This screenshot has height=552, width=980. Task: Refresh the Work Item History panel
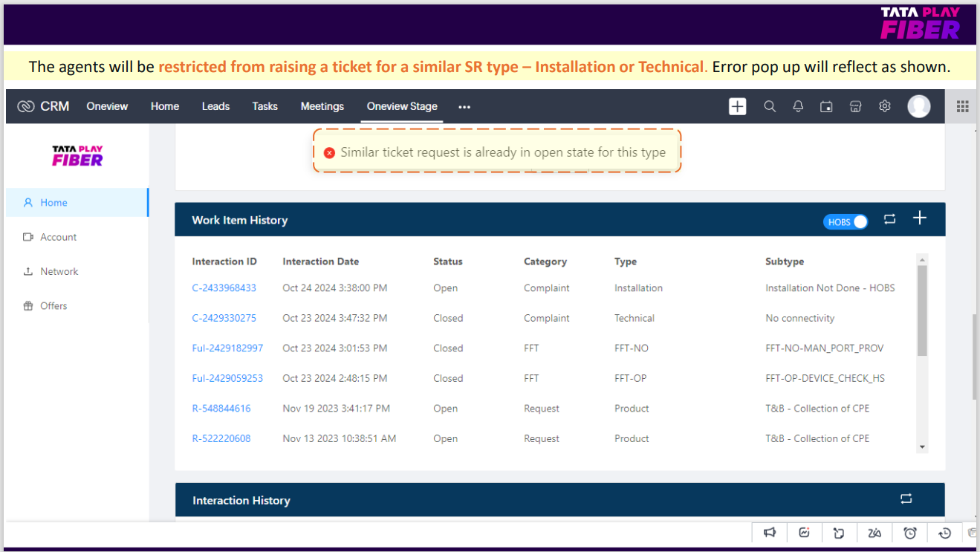coord(889,218)
